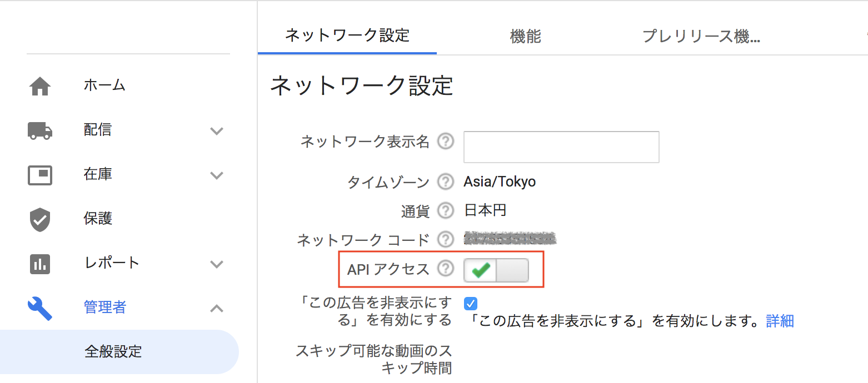Expand the 配信 menu chevron
The height and width of the screenshot is (383, 868).
coord(217,131)
